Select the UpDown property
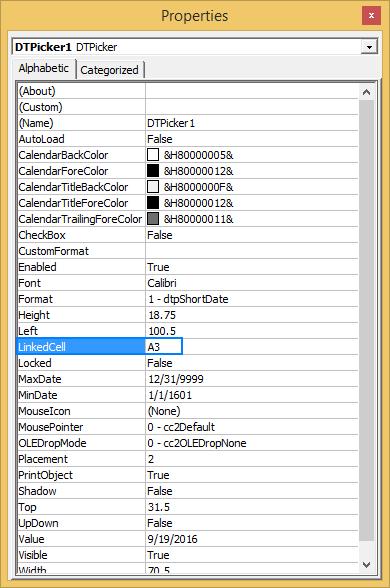The image size is (390, 588). (x=38, y=523)
